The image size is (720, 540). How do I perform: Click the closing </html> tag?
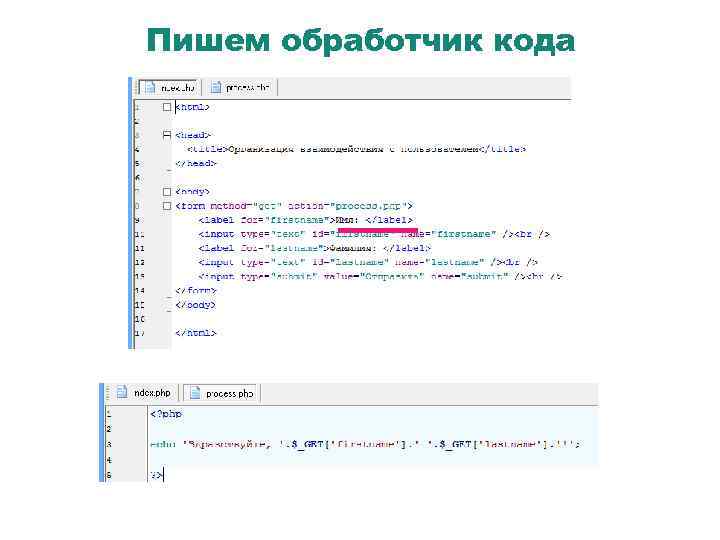(x=196, y=333)
